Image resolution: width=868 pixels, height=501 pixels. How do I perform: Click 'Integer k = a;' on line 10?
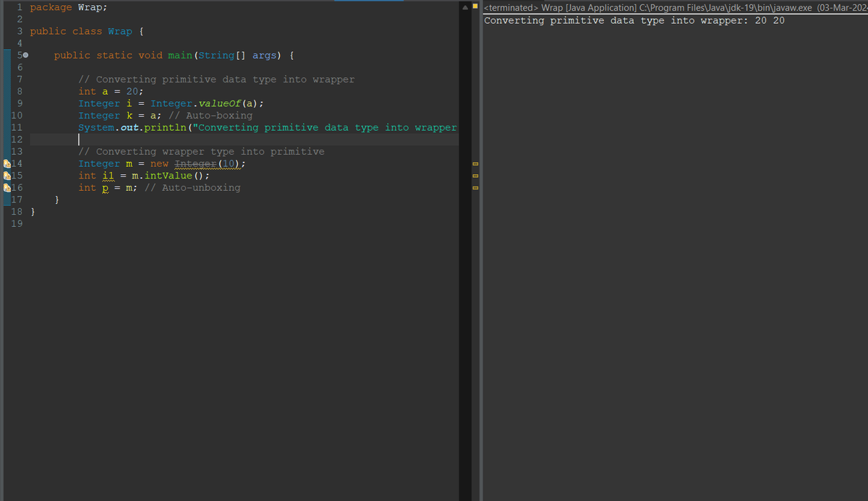pos(120,116)
